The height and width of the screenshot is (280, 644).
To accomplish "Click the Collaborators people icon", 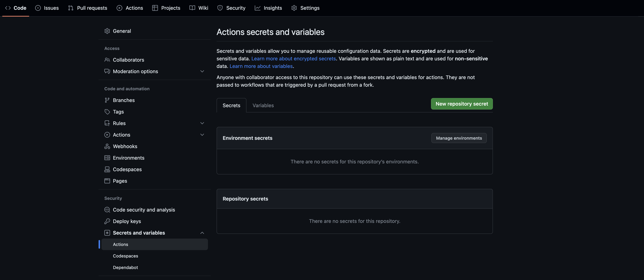I will tap(107, 60).
